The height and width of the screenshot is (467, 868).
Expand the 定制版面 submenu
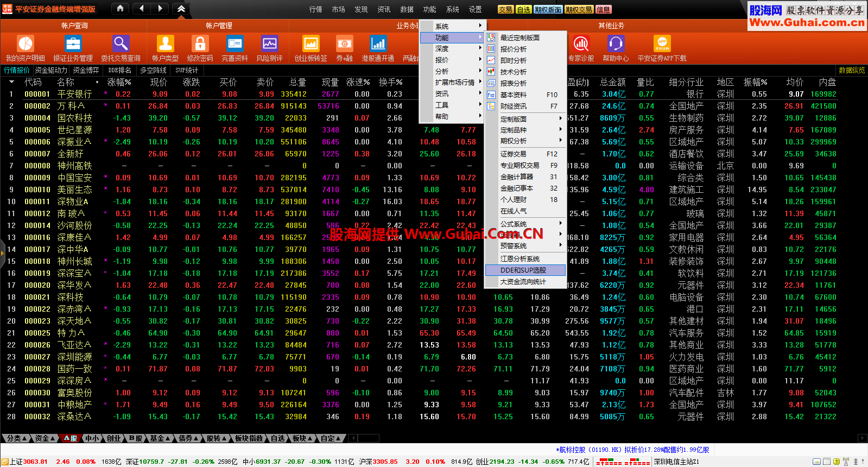coord(525,119)
